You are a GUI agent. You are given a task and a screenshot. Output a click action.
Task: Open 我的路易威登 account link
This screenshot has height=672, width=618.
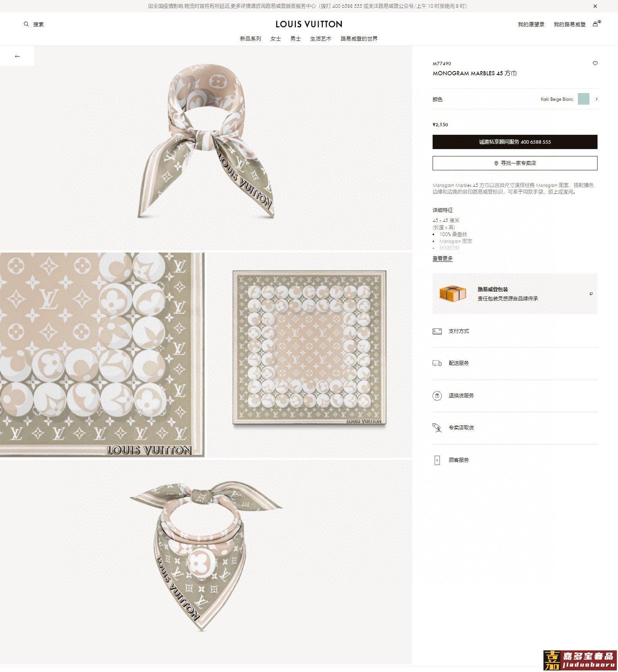(570, 24)
